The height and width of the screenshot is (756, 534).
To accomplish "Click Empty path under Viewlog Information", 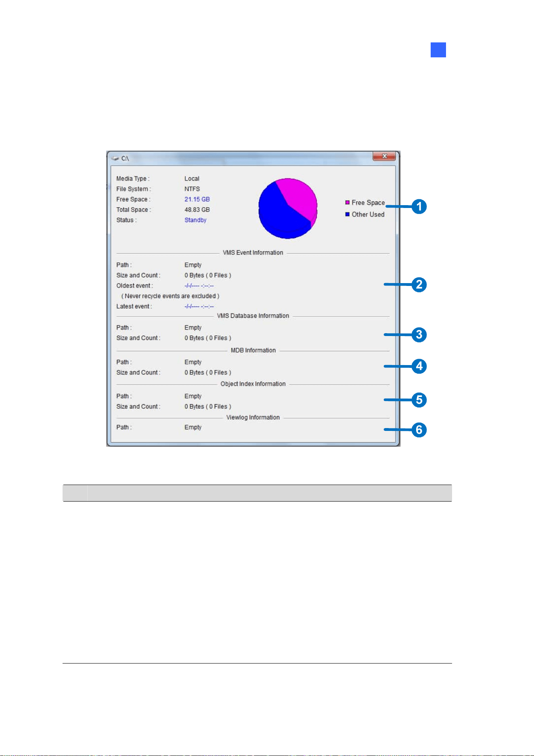I will tap(193, 427).
